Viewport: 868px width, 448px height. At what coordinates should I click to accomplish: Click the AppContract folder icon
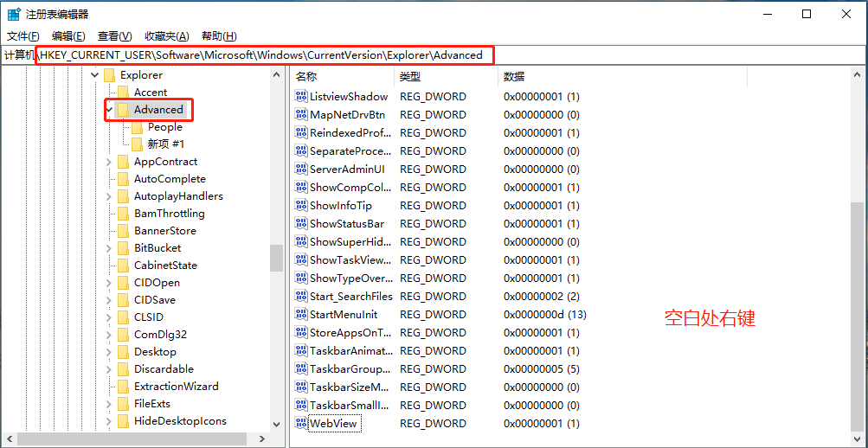[x=123, y=162]
